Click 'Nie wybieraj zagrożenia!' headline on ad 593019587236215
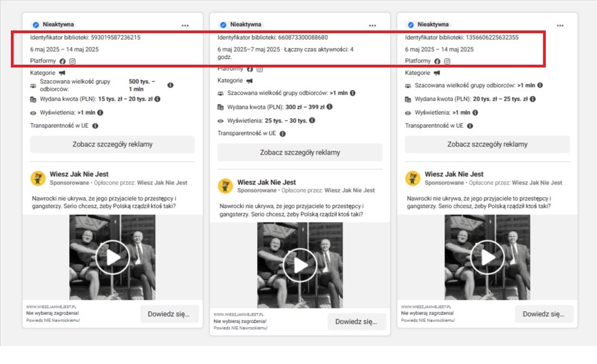The width and height of the screenshot is (597, 364). pyautogui.click(x=52, y=313)
